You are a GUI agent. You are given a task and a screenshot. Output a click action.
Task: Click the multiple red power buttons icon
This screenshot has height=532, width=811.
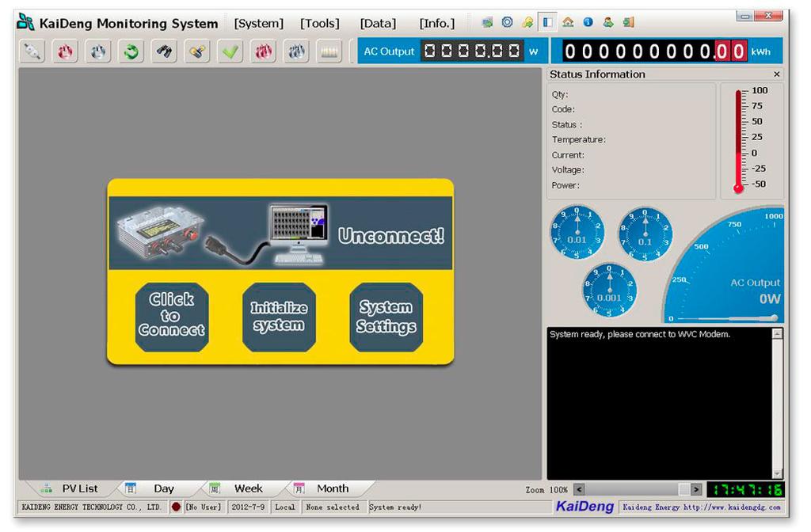tap(263, 51)
